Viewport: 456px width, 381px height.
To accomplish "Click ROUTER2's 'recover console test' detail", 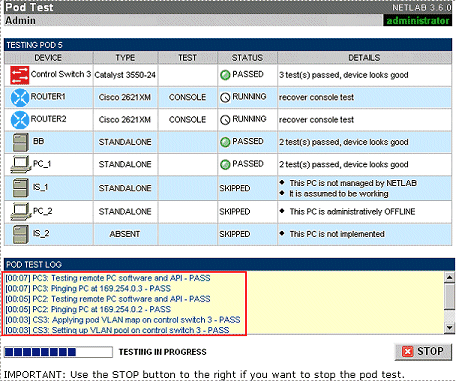I will 316,120.
